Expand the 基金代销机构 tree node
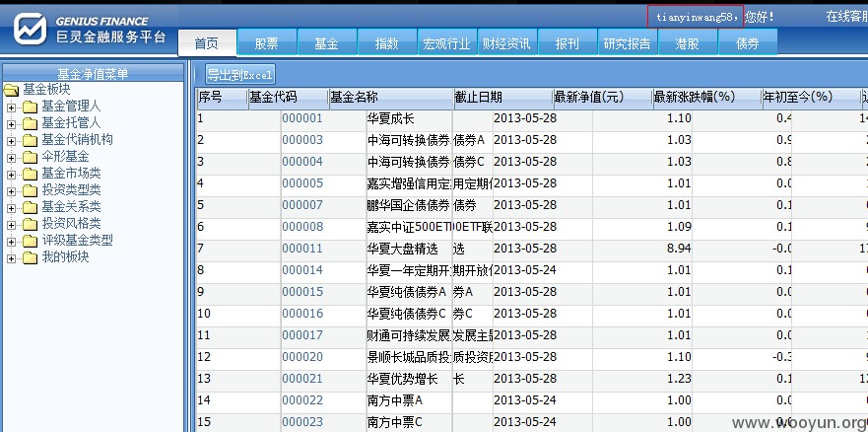Image resolution: width=868 pixels, height=432 pixels. pyautogui.click(x=11, y=141)
